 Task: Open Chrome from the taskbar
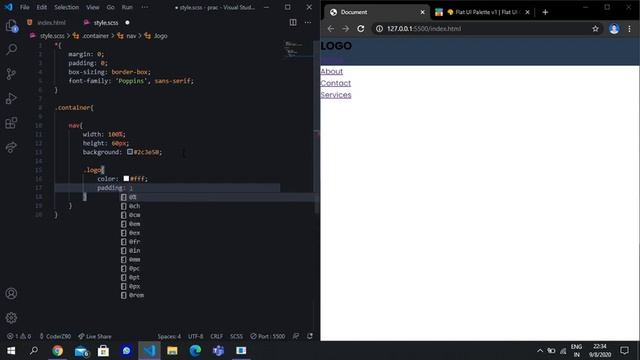click(58, 351)
